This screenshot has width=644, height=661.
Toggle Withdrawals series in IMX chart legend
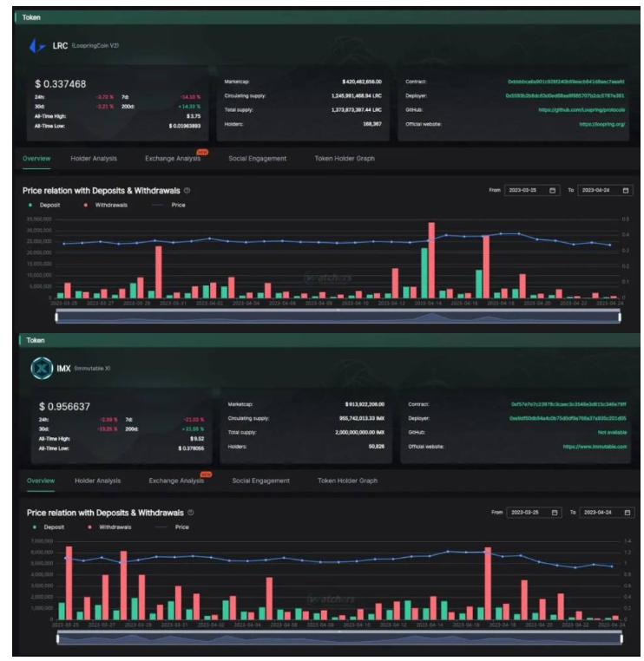(109, 527)
